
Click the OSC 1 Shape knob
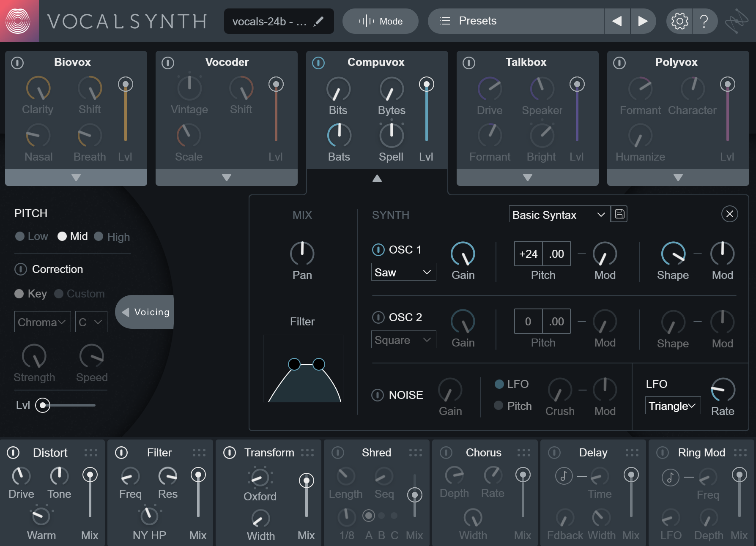point(673,254)
